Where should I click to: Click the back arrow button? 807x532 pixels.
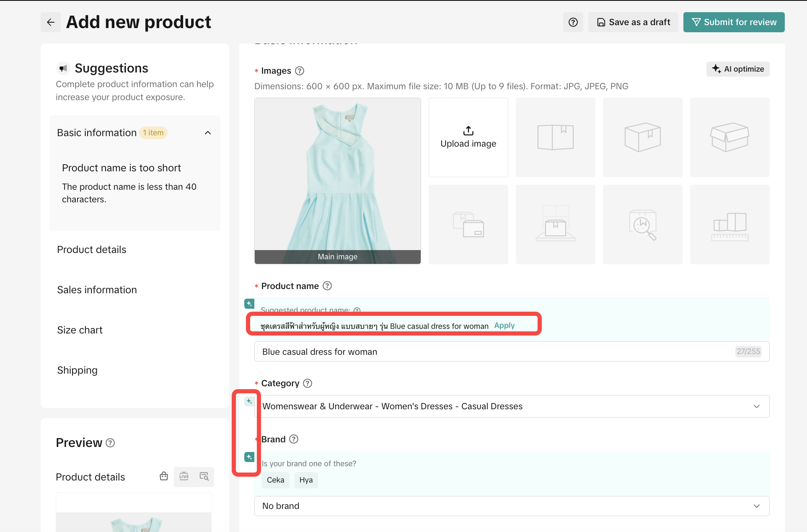pyautogui.click(x=51, y=22)
